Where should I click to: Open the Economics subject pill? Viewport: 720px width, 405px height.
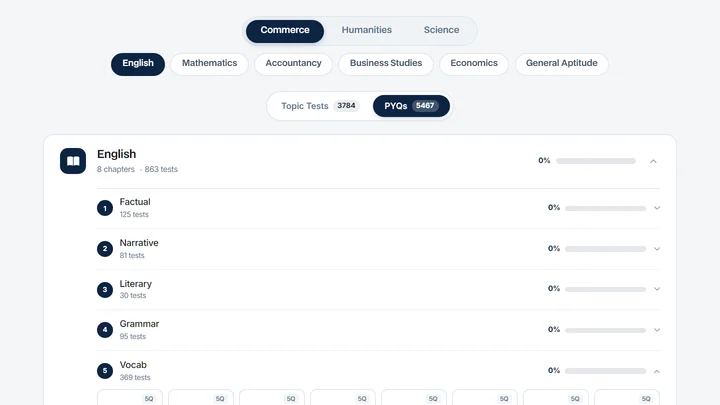click(474, 63)
